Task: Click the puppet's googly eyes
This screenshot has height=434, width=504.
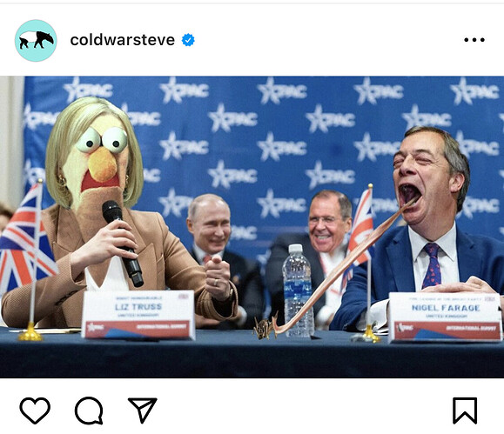Action: coord(102,140)
